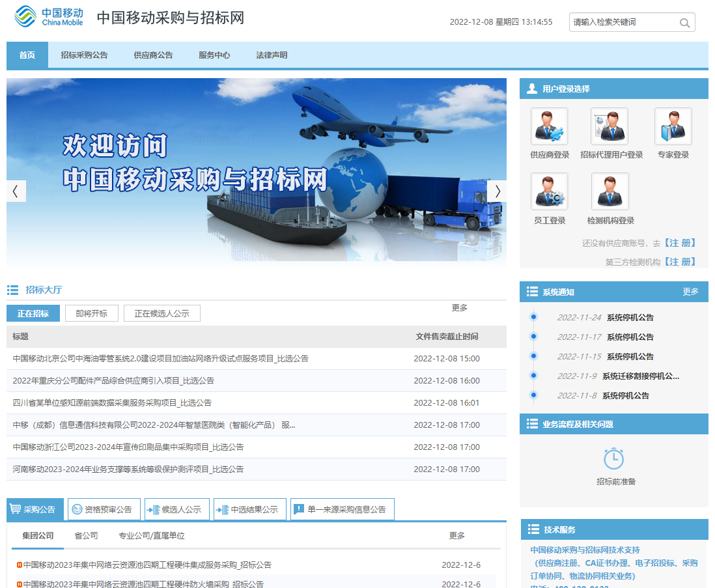The image size is (715, 588).
Task: Show next banner with right arrow
Action: 497,191
